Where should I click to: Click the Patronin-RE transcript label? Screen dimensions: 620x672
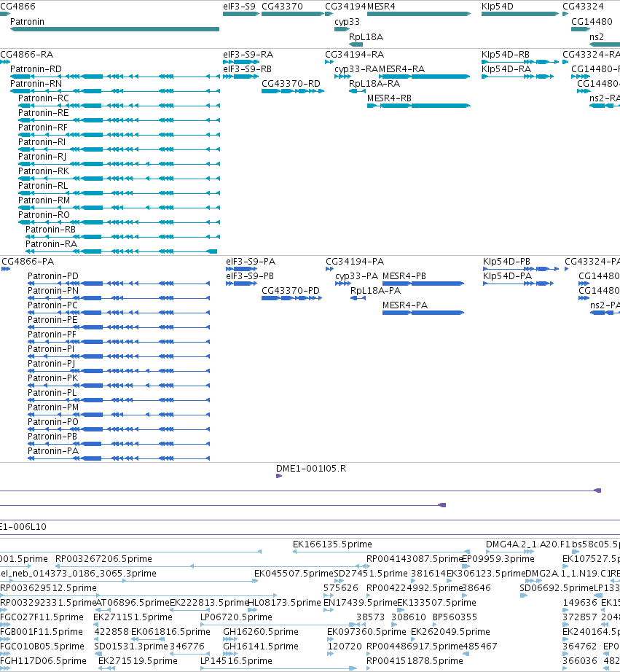pyautogui.click(x=43, y=113)
